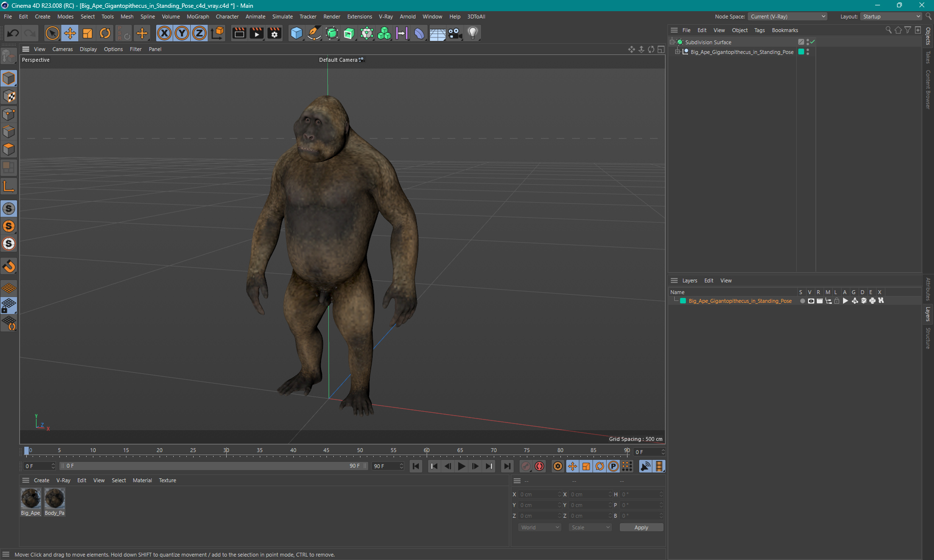Open Edit Render Settings

pos(274,33)
